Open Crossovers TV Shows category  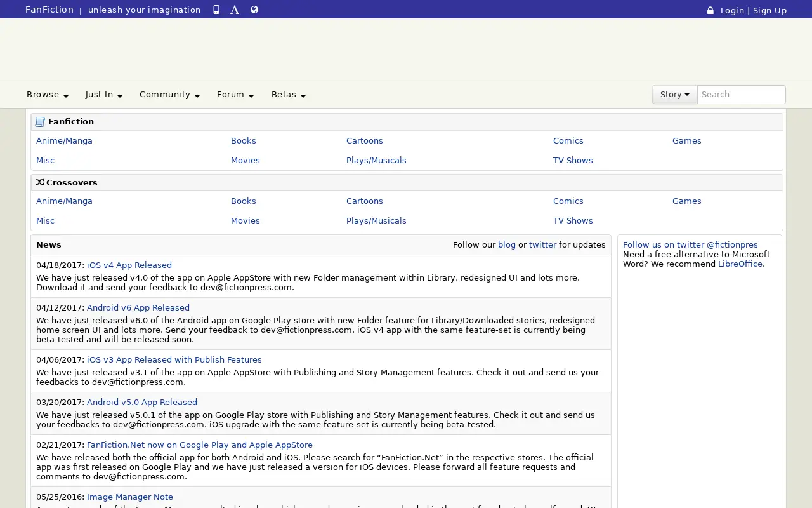point(573,221)
